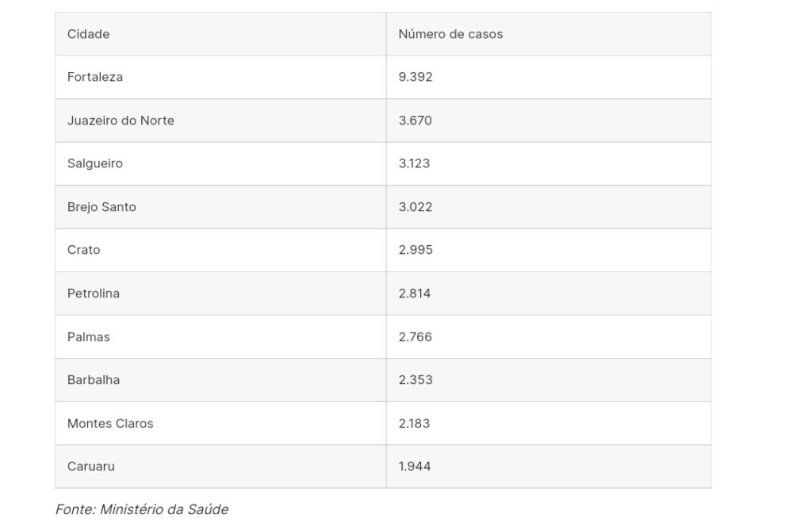Viewport: 812px width, 530px height.
Task: Click the 3.123 cases value
Action: 414,163
